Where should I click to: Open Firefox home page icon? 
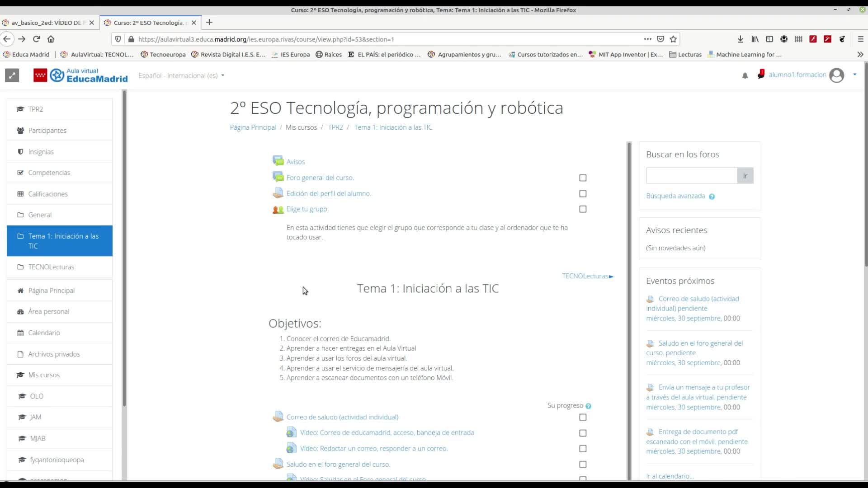coord(51,39)
